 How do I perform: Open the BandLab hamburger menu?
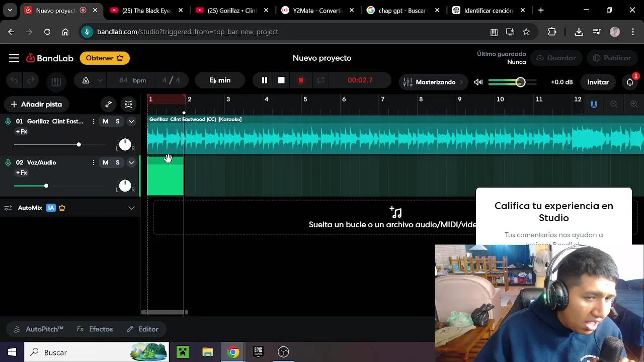pyautogui.click(x=14, y=58)
